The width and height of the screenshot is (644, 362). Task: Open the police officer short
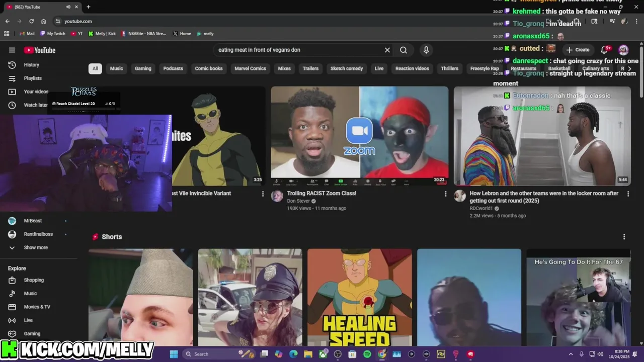coord(250,298)
